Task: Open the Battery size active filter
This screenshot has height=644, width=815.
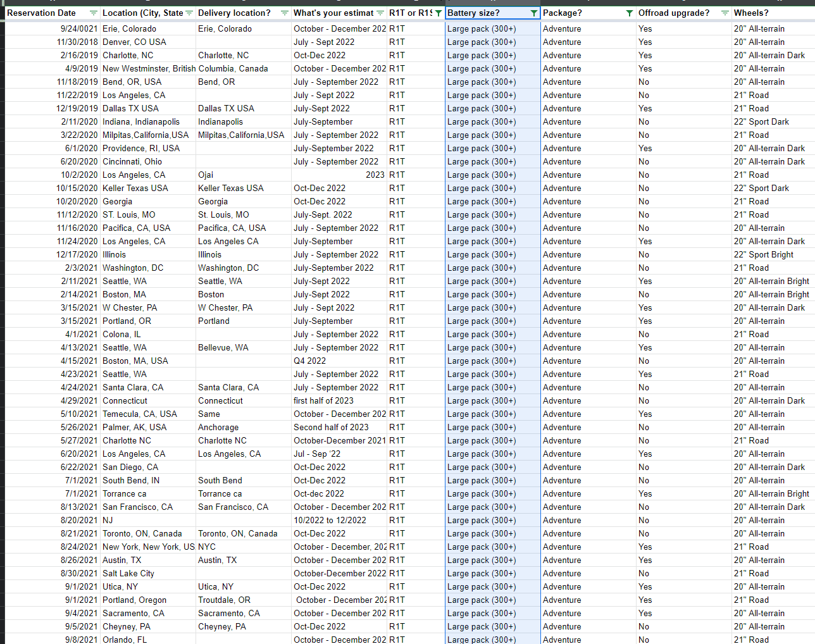Action: [x=534, y=13]
